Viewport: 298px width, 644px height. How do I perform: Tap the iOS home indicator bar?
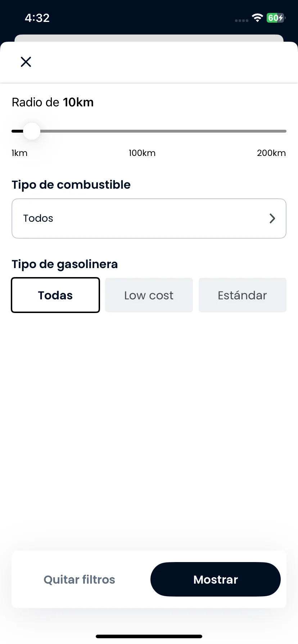coord(149,636)
